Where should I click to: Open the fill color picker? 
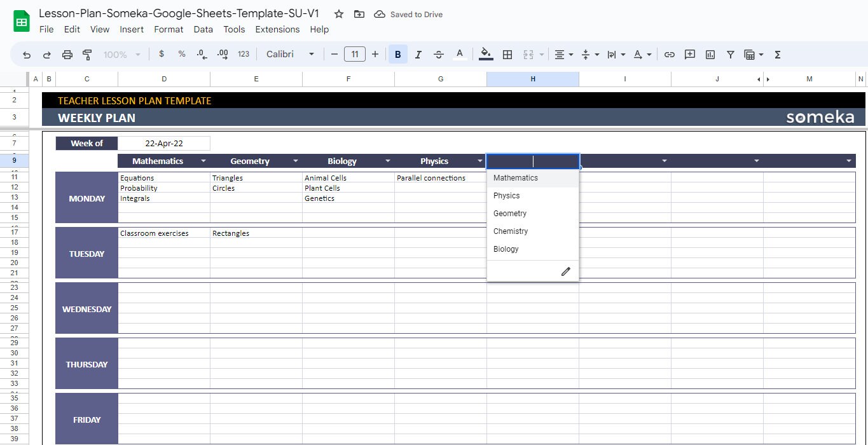click(485, 54)
